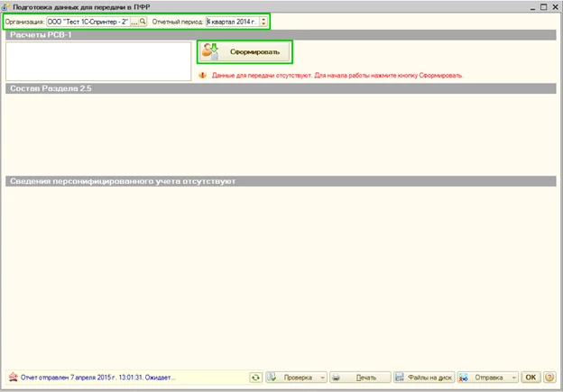Click the Сформировать button

pos(244,52)
